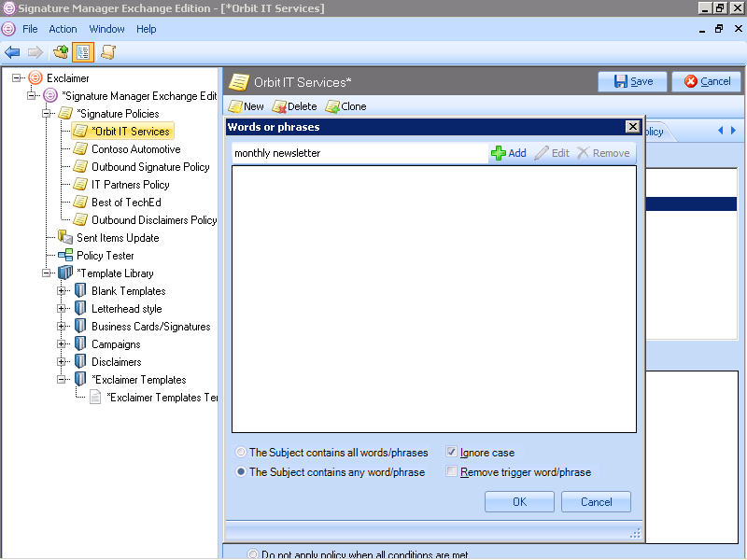Screen dimensions: 747x560
Task: Click the Template Library books icon
Action: tap(65, 273)
